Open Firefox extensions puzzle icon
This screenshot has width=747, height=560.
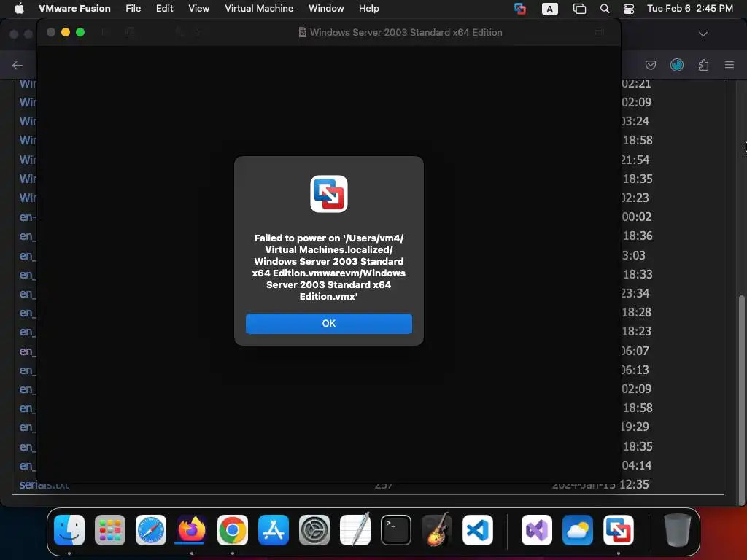(x=703, y=65)
